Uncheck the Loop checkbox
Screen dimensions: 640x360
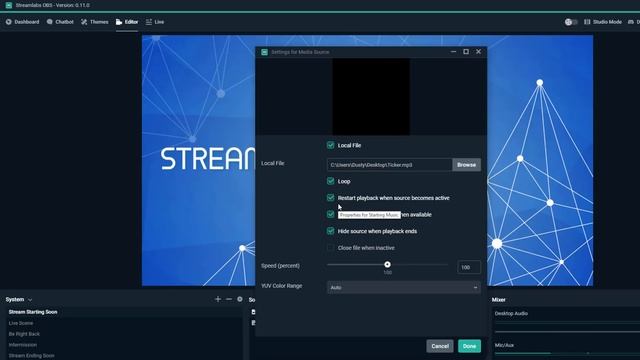pyautogui.click(x=331, y=181)
